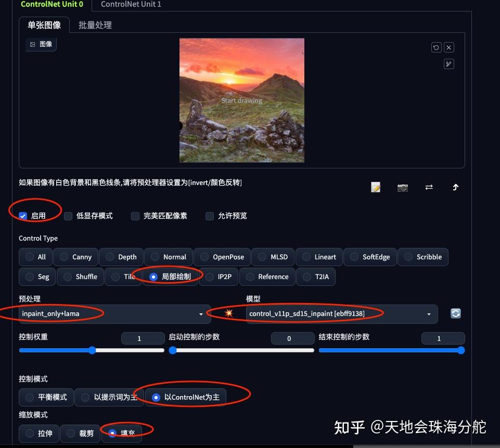Click the sunset landscape preview image

pos(241,100)
